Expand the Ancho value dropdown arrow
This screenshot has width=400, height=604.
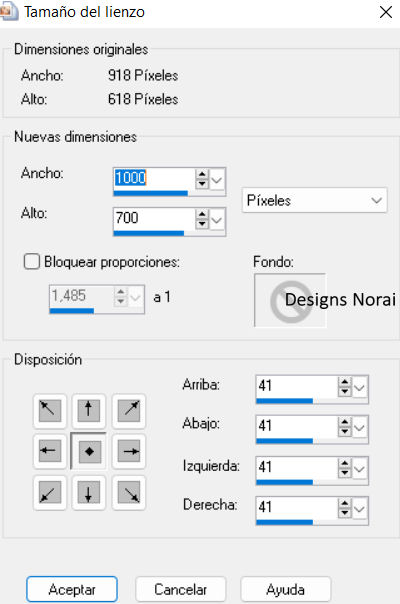click(217, 180)
